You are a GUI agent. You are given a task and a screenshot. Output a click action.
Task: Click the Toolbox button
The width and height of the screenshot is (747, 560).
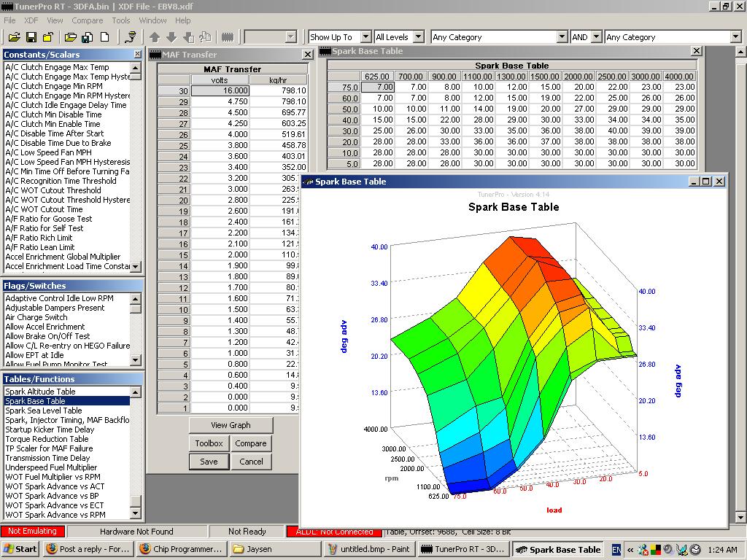[x=209, y=443]
